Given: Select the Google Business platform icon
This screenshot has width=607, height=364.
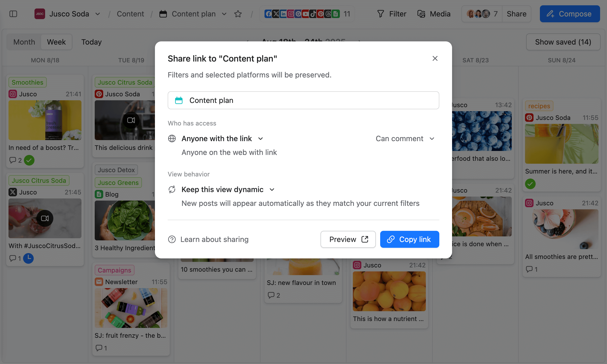Looking at the screenshot, I should [298, 14].
